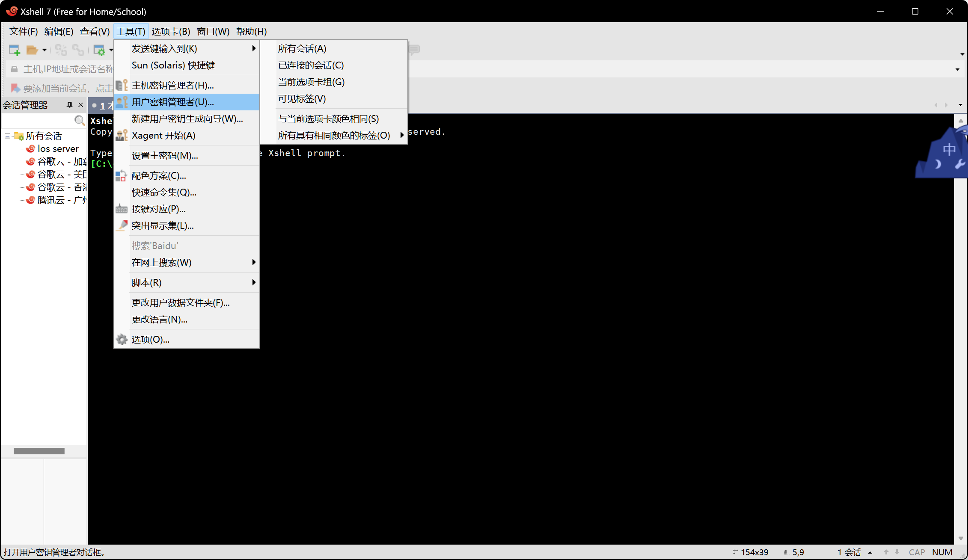Click the open folder toolbar icon
This screenshot has height=560, width=968.
(x=32, y=50)
